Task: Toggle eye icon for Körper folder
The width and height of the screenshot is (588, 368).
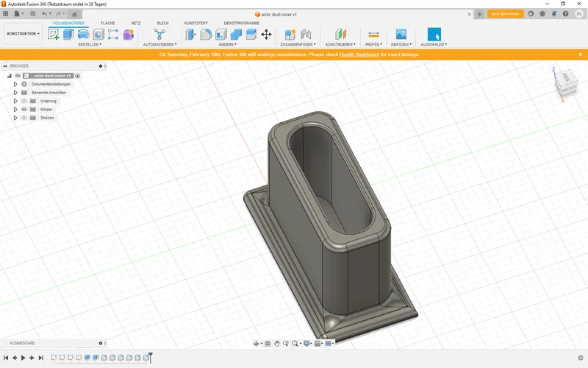Action: coord(24,109)
